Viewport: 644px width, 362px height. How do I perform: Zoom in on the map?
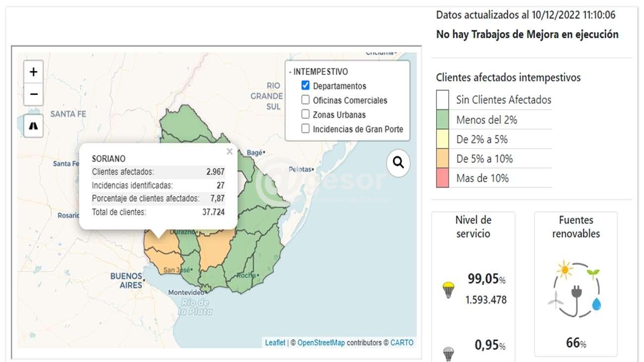pyautogui.click(x=33, y=72)
